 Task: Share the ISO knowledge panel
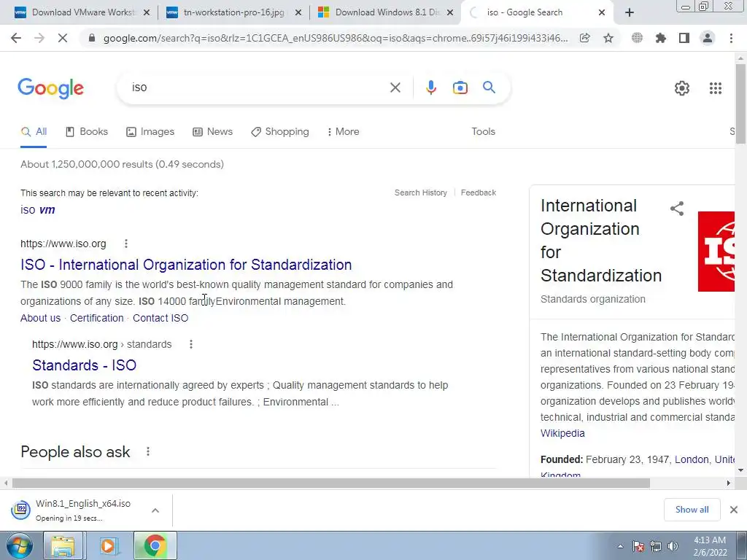[677, 209]
